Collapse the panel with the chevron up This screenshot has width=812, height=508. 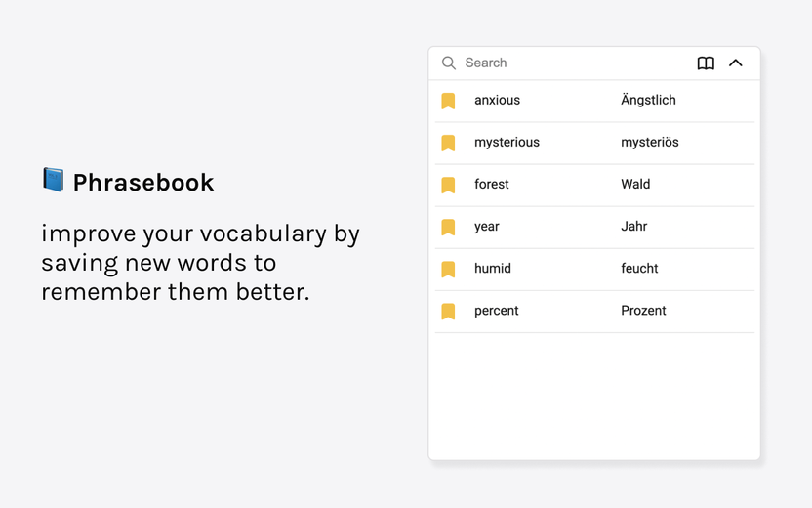(x=735, y=63)
